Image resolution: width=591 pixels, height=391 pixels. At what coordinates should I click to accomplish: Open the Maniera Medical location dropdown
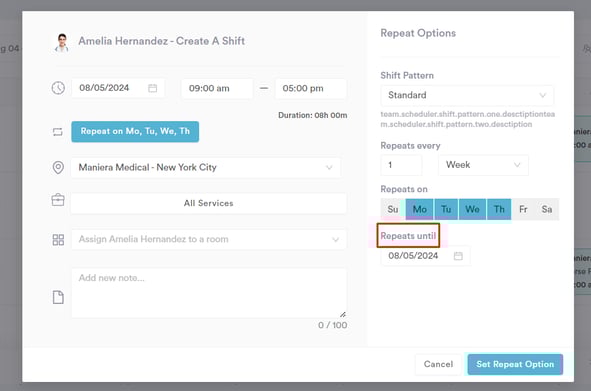tap(206, 167)
